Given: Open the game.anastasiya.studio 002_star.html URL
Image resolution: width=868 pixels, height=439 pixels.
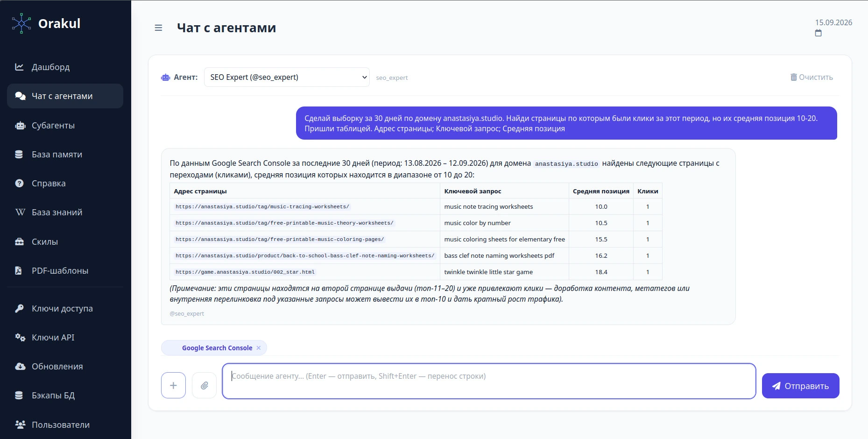Looking at the screenshot, I should [245, 272].
